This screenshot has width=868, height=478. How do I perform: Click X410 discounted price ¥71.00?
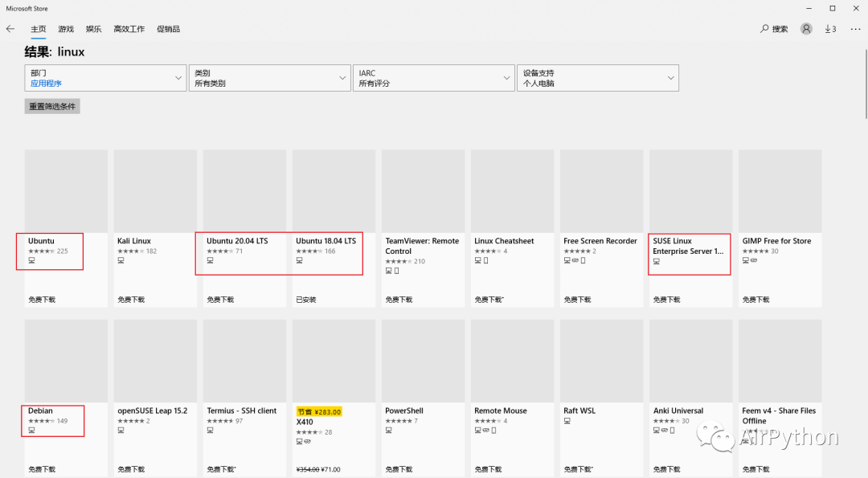pyautogui.click(x=330, y=469)
